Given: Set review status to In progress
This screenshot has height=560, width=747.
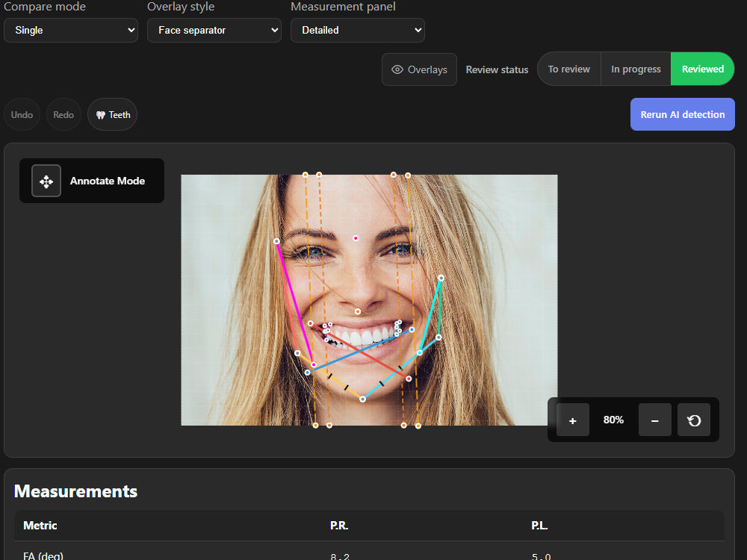Looking at the screenshot, I should 636,69.
